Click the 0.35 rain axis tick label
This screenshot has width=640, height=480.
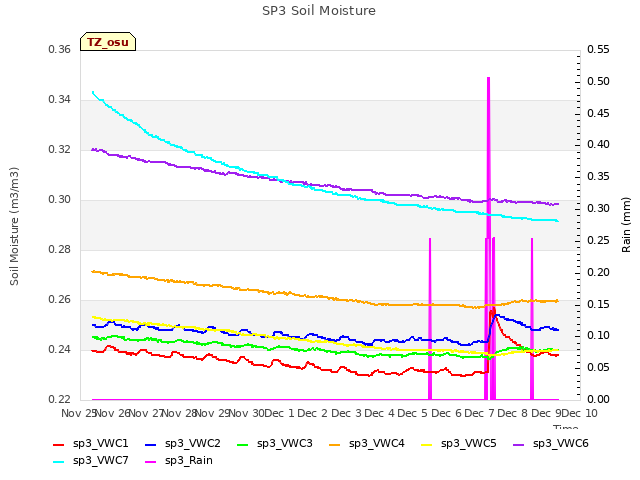598,177
